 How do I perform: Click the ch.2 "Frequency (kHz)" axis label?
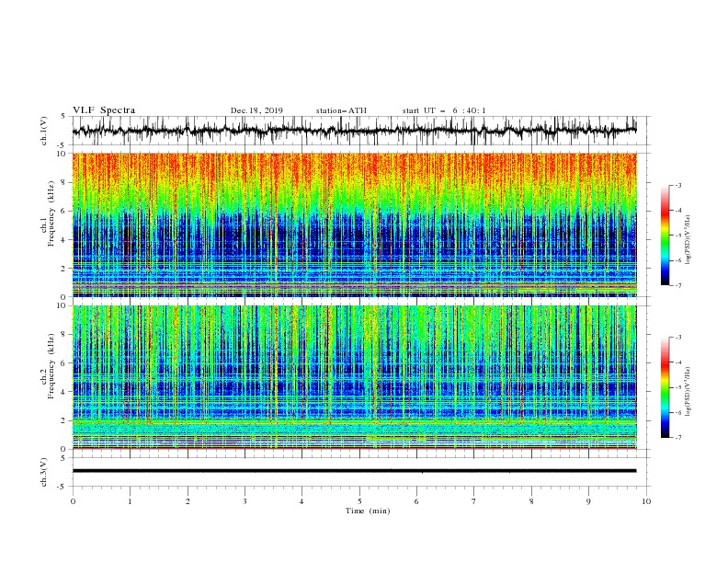point(51,365)
